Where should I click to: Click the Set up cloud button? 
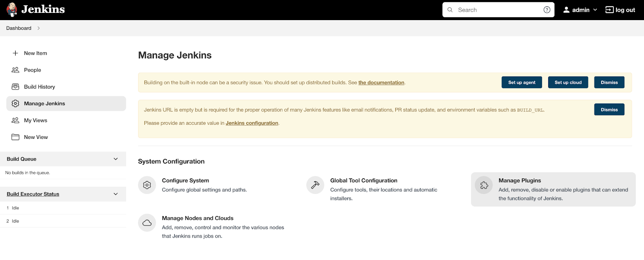(568, 82)
